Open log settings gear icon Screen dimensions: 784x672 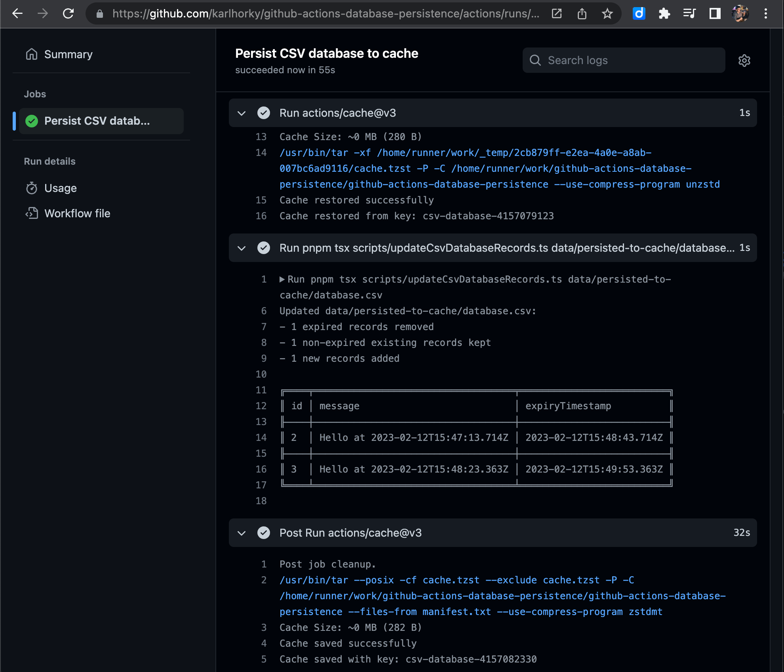(744, 61)
